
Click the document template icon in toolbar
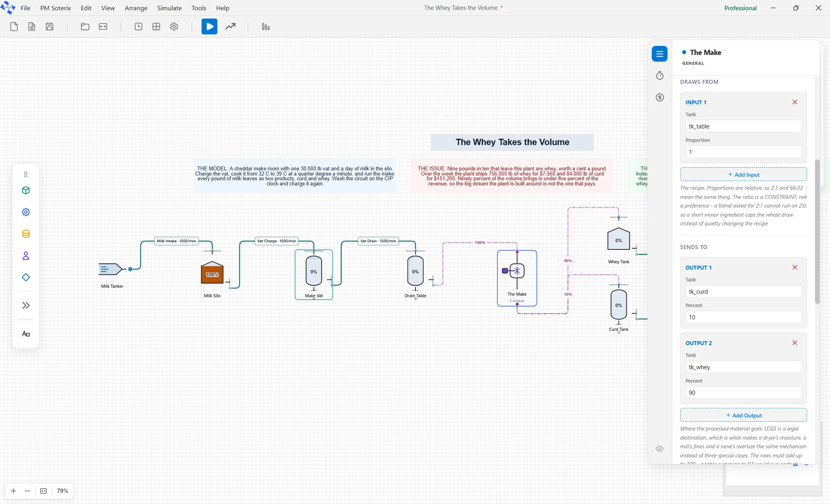point(32,26)
